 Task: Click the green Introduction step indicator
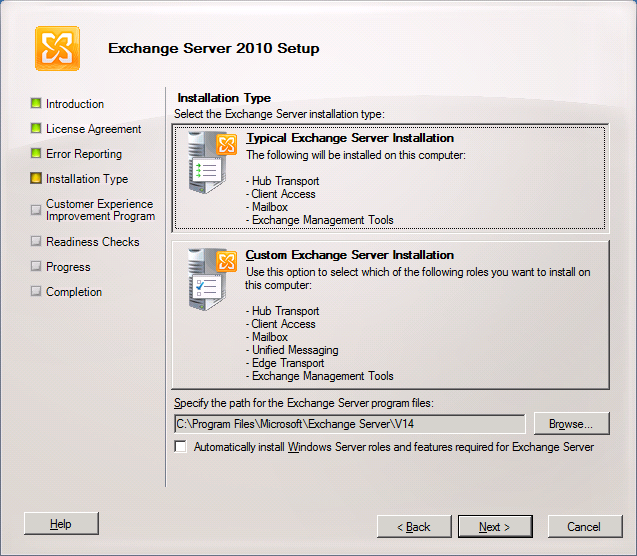(36, 103)
